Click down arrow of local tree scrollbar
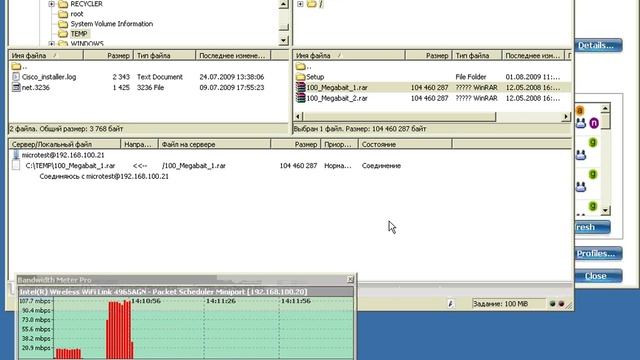 point(283,40)
